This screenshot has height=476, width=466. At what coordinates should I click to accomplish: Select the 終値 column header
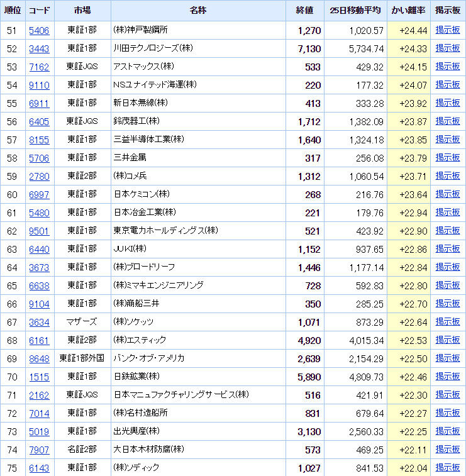(304, 10)
